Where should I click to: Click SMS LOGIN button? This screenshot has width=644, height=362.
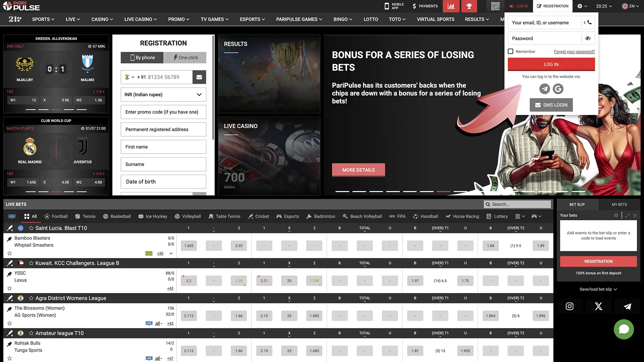(551, 105)
